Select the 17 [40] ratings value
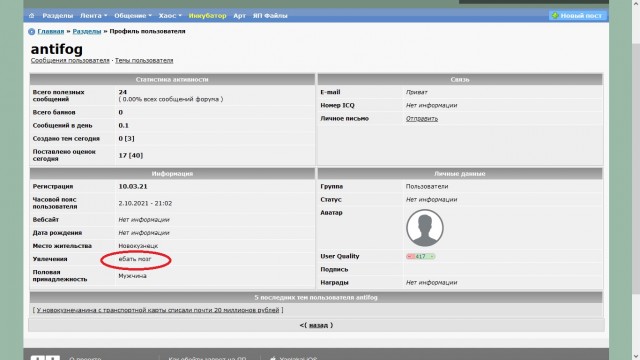 pos(131,156)
